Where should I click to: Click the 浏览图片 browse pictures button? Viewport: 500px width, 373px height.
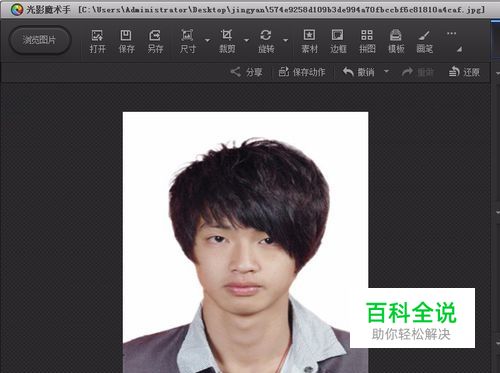pos(40,40)
